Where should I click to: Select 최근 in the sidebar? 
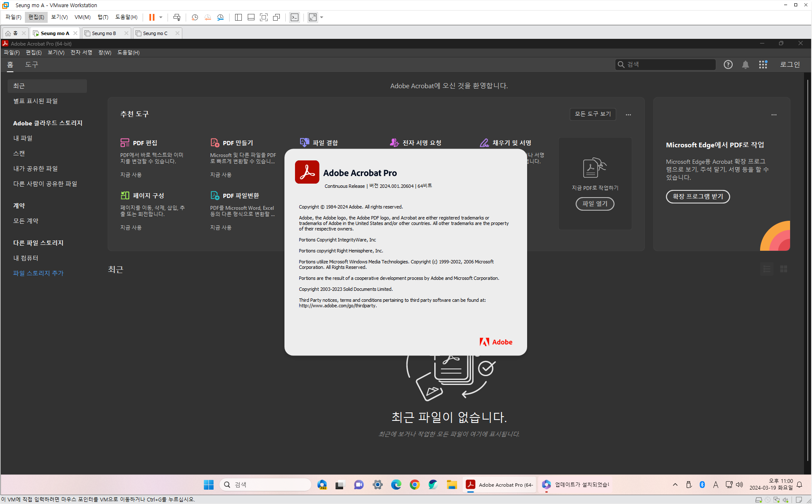pos(47,86)
